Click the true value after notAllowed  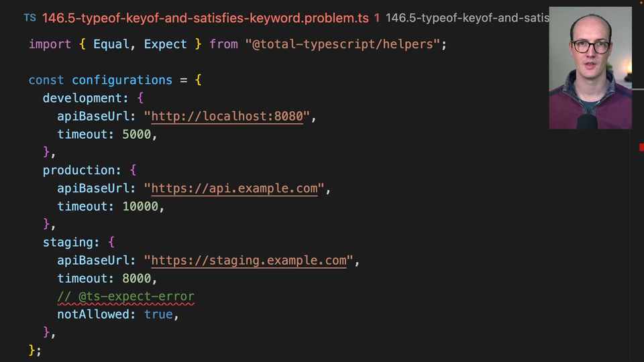click(158, 314)
